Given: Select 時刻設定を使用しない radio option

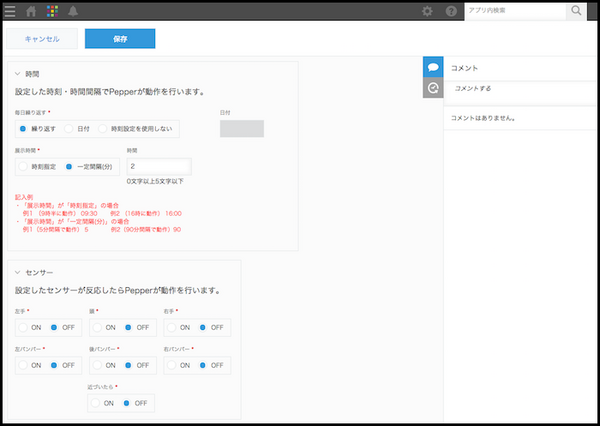Looking at the screenshot, I should pos(104,129).
